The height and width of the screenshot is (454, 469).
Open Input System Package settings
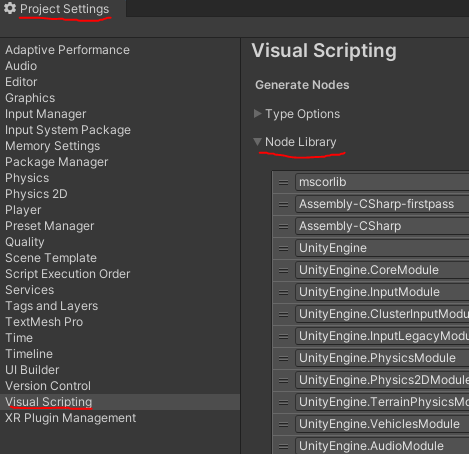click(68, 130)
